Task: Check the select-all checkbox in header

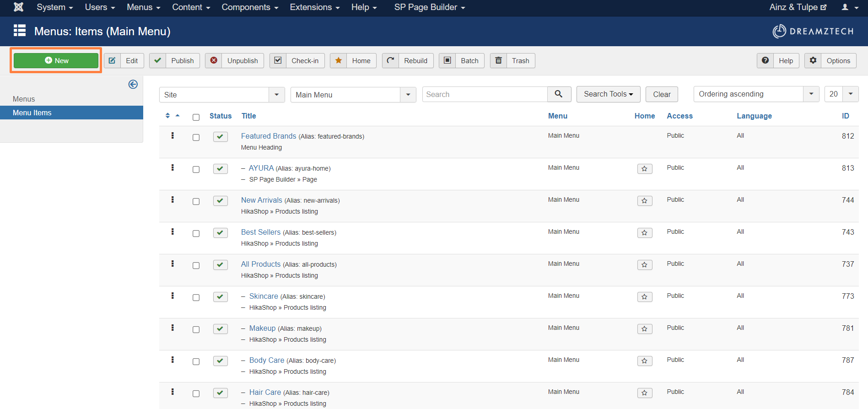Action: (196, 117)
